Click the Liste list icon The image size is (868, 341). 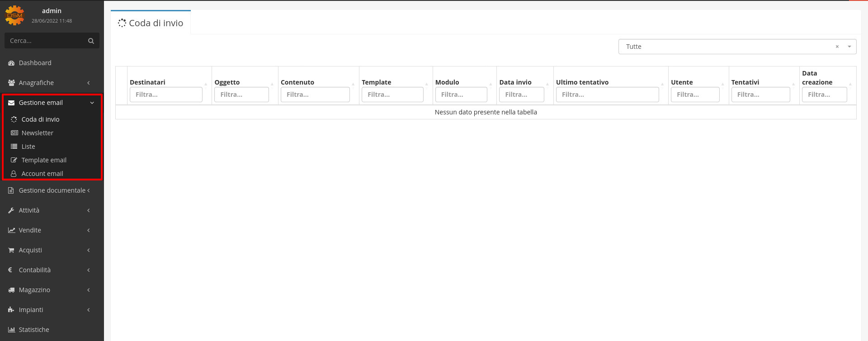click(x=14, y=147)
